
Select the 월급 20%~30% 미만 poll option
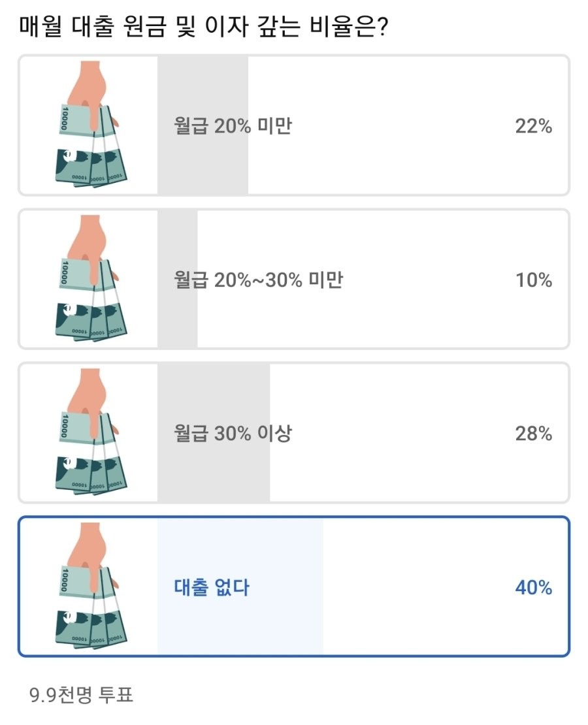[294, 280]
